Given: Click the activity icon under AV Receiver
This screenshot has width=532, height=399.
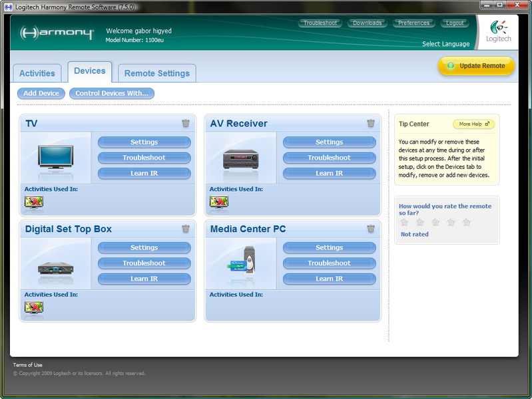Looking at the screenshot, I should tap(218, 201).
